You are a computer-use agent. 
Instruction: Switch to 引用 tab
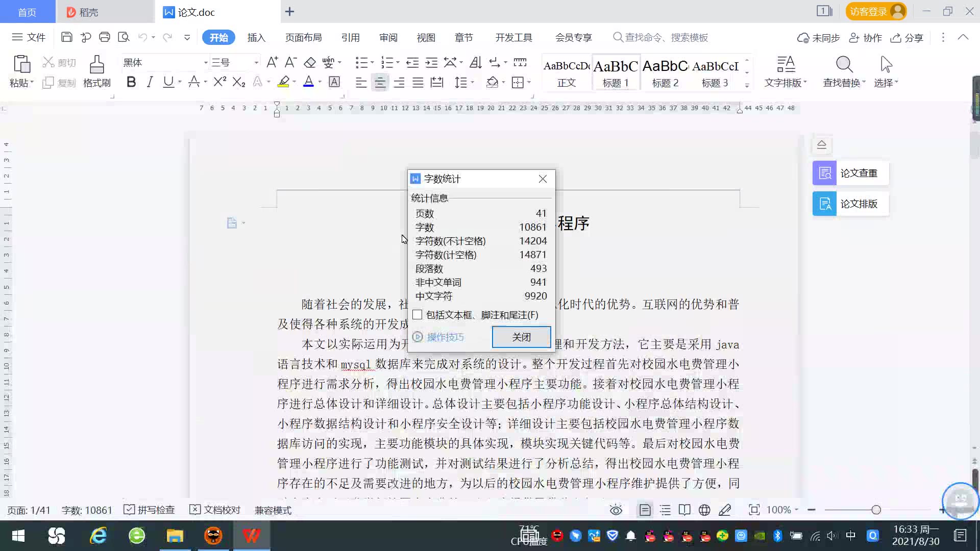click(350, 37)
